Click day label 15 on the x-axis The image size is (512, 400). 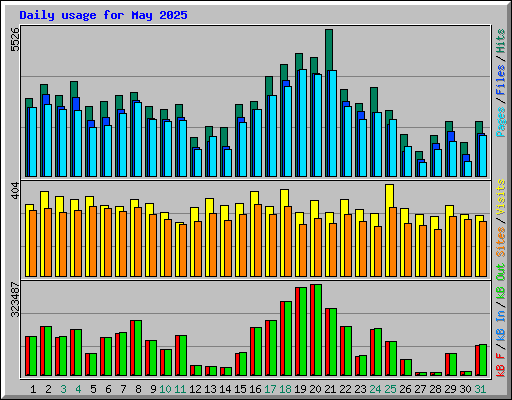point(240,389)
